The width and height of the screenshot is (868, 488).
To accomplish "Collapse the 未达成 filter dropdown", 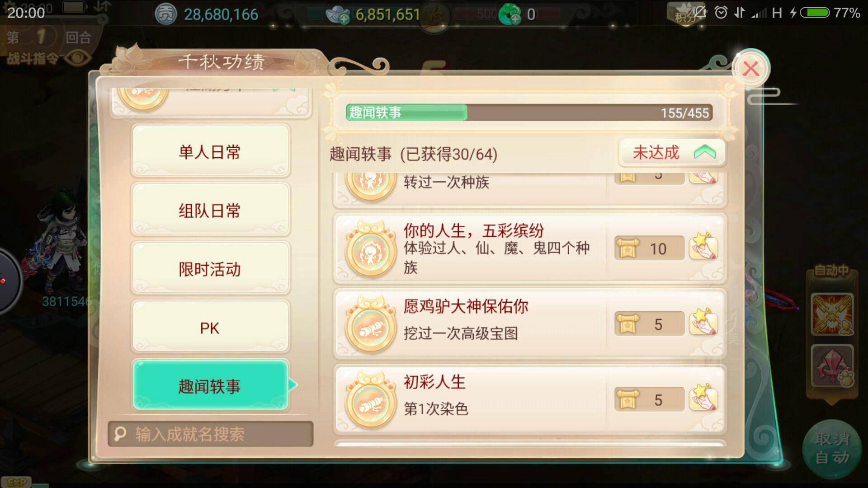I will pyautogui.click(x=672, y=153).
